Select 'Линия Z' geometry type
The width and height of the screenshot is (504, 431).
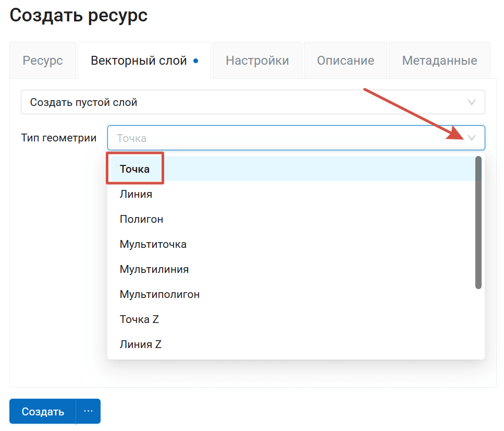tap(140, 344)
